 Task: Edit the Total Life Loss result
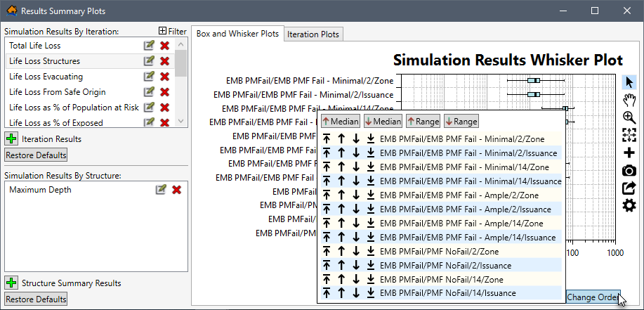[149, 46]
